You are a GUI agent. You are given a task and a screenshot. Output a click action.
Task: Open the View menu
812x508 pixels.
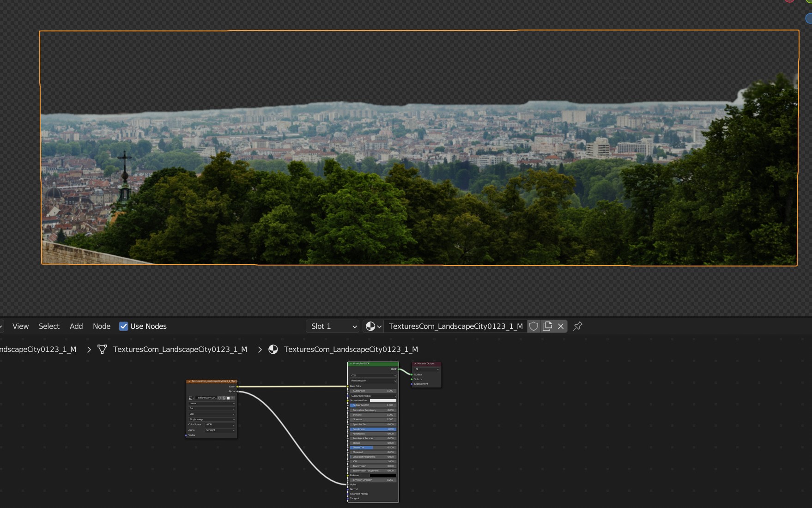pos(20,327)
